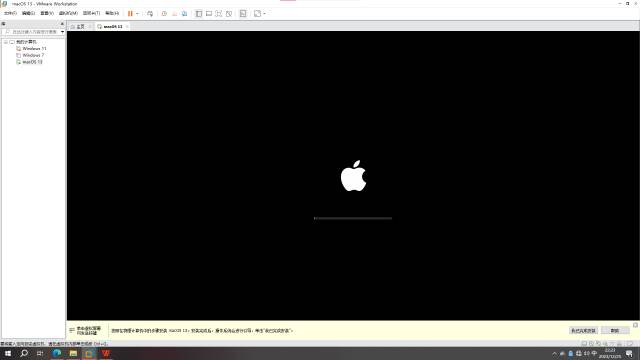Viewport: 640px width, 360px height.
Task: Select Windows 11 in the library tree
Action: pyautogui.click(x=34, y=49)
